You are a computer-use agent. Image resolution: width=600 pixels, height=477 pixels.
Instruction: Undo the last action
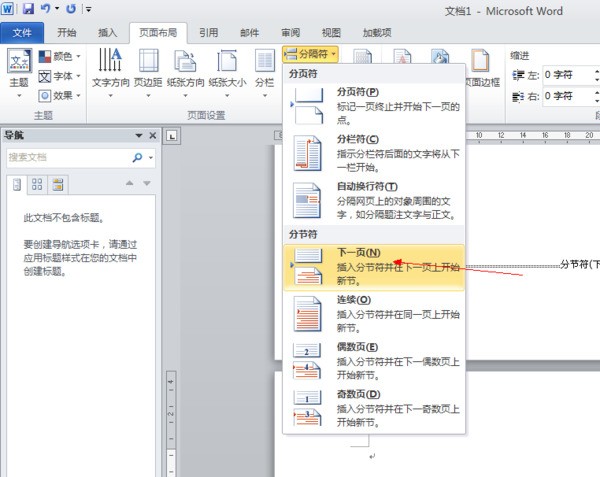coord(46,8)
